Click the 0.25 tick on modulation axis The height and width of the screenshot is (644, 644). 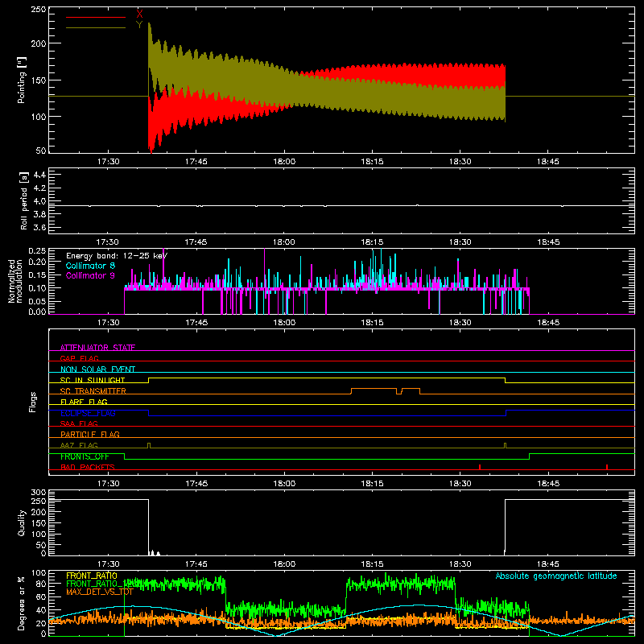[x=37, y=250]
